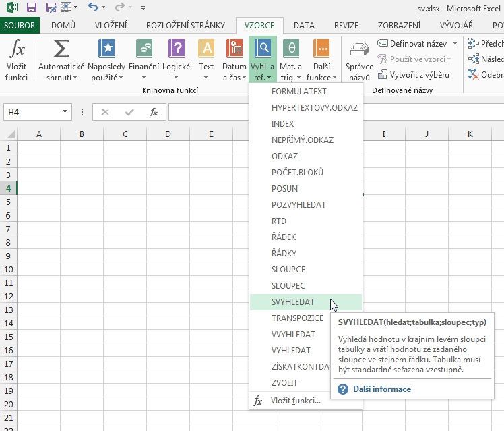Screen dimensions: 504x431
Task: Redo the last undone action
Action: [120, 7]
